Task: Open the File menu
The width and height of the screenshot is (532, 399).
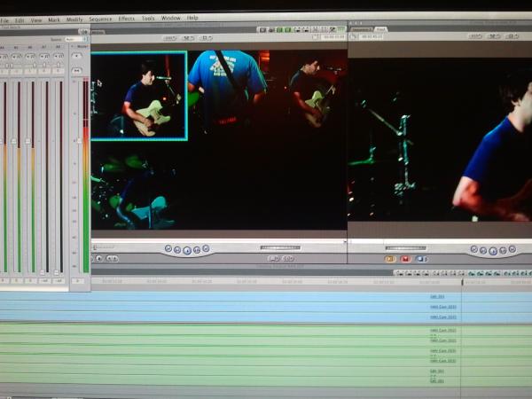Action: (4, 20)
